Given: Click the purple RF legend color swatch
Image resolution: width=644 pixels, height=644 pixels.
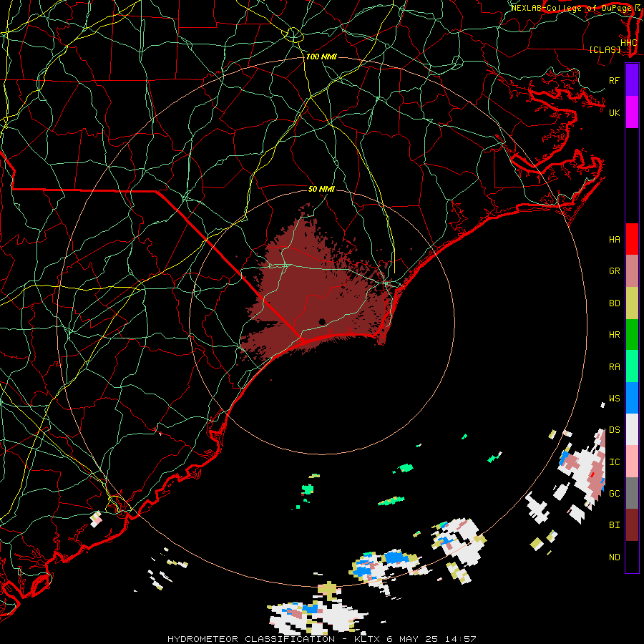Looking at the screenshot, I should pyautogui.click(x=632, y=80).
